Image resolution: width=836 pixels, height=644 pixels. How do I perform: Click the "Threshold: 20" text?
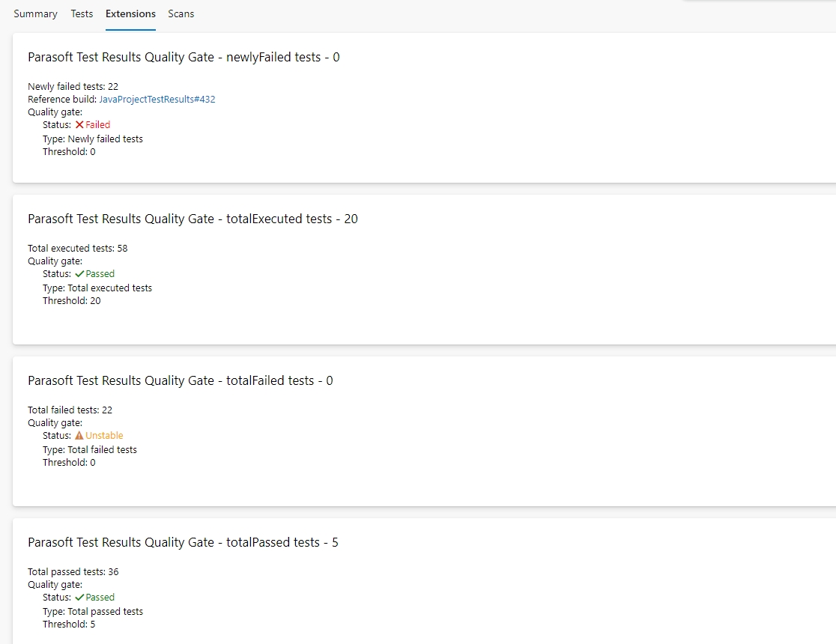71,301
